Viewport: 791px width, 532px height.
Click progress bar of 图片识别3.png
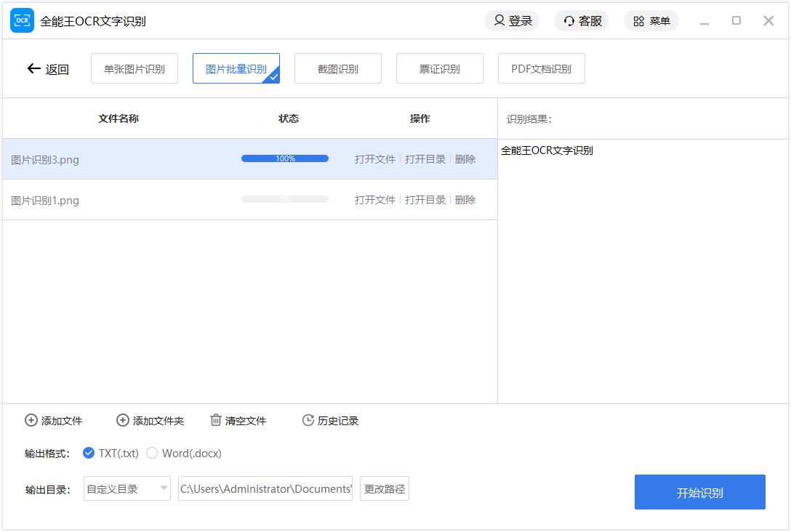(x=285, y=158)
